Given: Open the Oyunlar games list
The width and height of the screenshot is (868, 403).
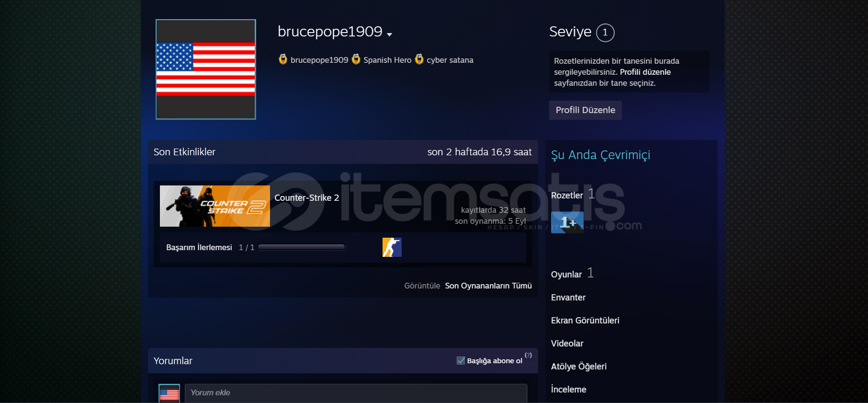Looking at the screenshot, I should 566,275.
